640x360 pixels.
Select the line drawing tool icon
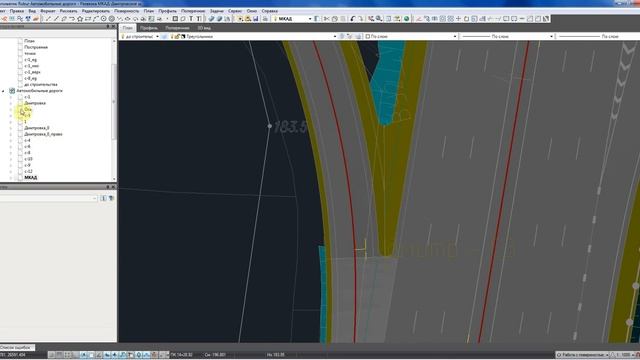point(48,19)
